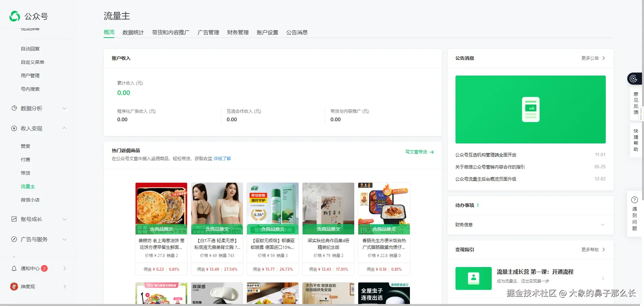
Task: Click the 遇到问题 question mark icon
Action: [x=635, y=200]
